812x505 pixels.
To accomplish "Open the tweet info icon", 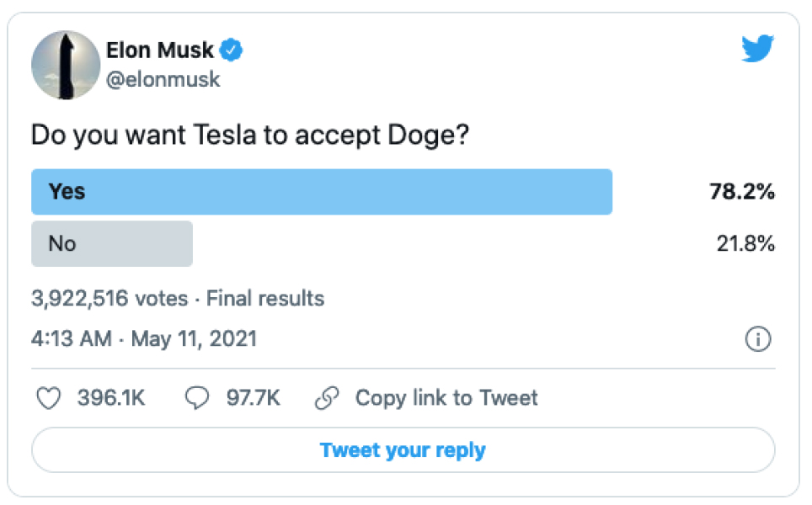I will pyautogui.click(x=758, y=339).
